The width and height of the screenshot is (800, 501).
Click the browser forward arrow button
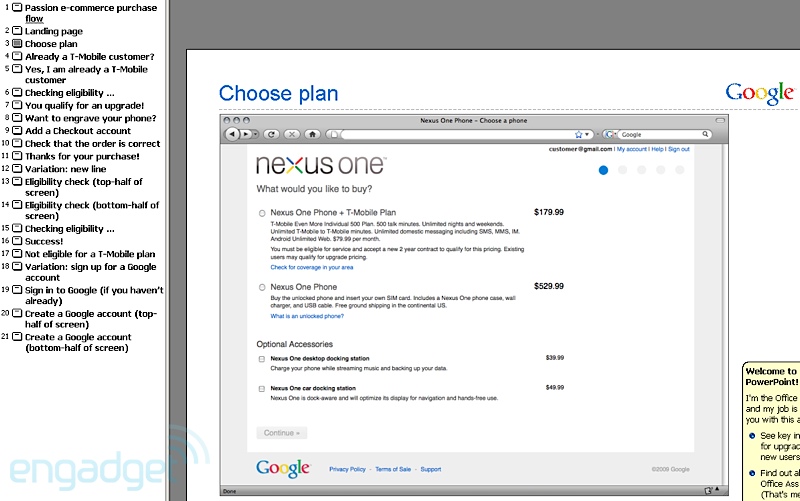(x=246, y=134)
